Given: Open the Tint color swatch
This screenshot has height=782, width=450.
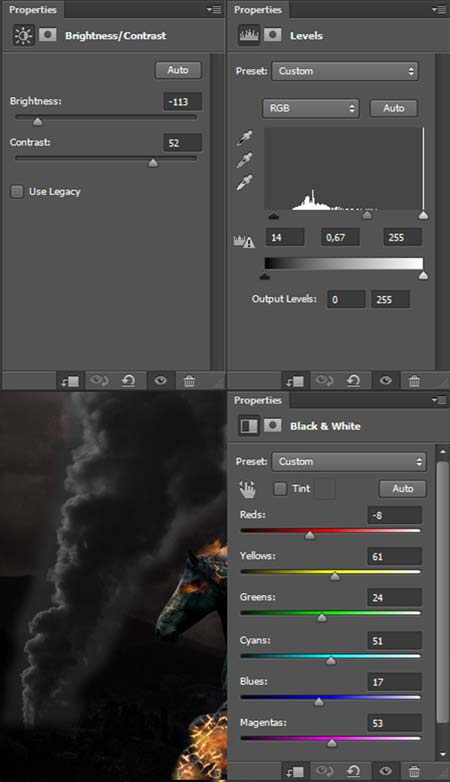Looking at the screenshot, I should 325,489.
